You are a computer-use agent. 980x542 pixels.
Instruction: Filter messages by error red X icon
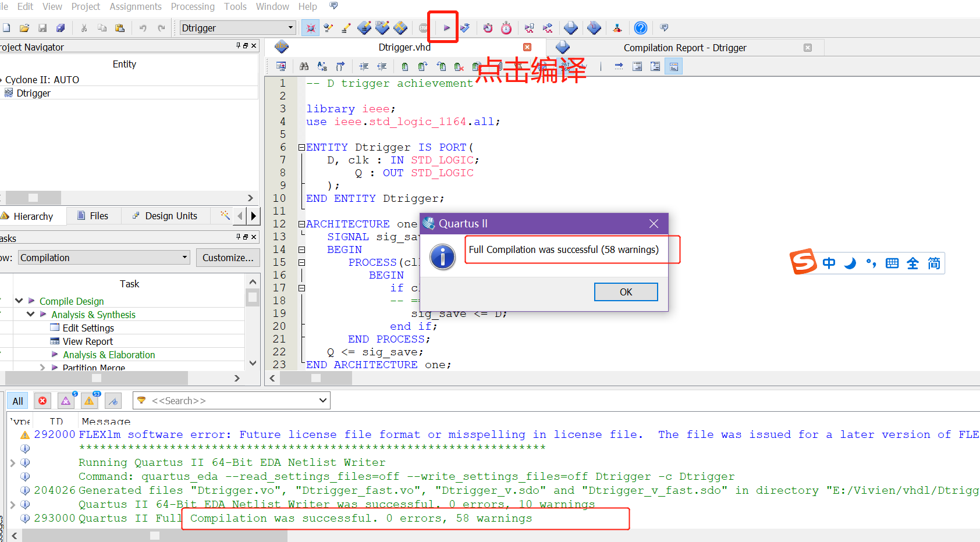click(x=42, y=401)
